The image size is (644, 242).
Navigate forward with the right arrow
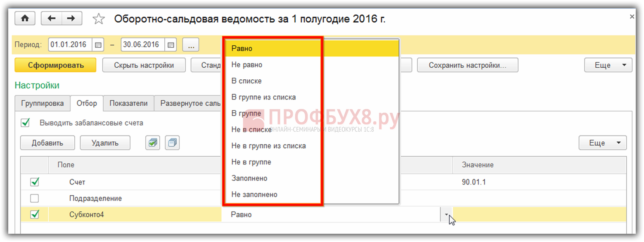click(72, 18)
